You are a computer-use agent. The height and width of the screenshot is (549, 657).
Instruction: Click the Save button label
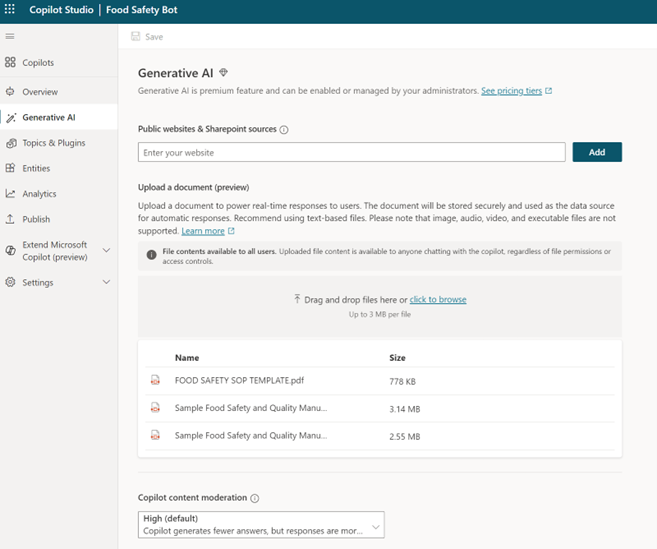pos(154,37)
